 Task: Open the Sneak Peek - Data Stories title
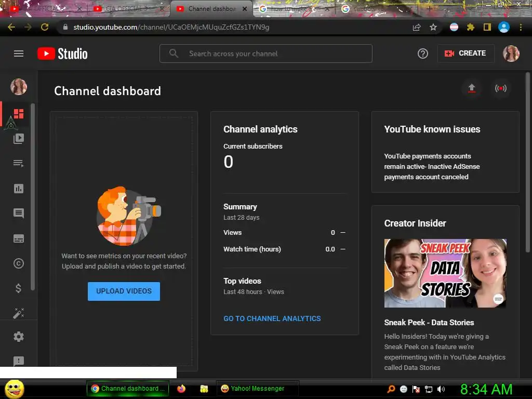pos(429,322)
